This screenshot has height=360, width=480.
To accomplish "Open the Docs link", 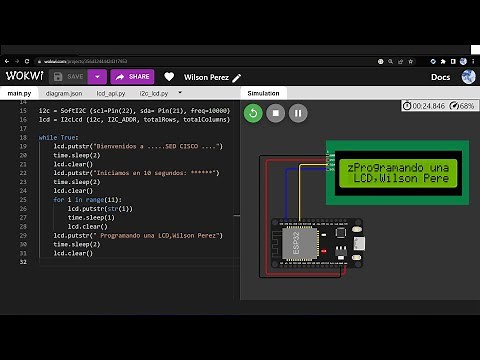I will pyautogui.click(x=440, y=77).
